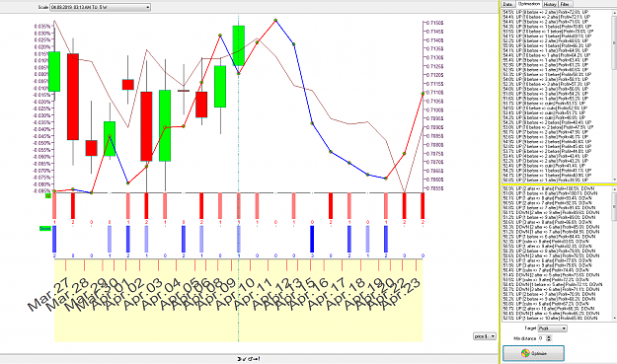This screenshot has height=364, width=617.
Task: Select the upper list row with Profit=72.9%
Action: (557, 12)
